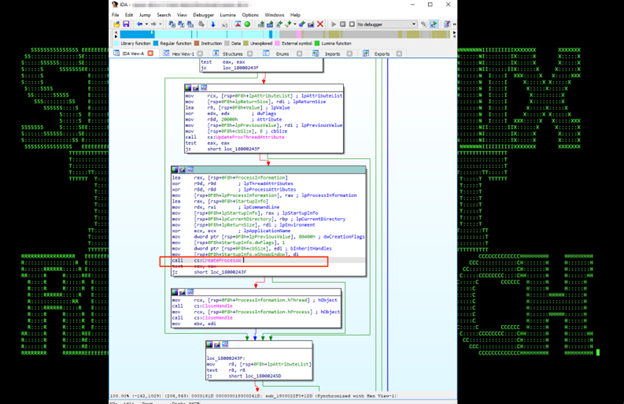Click the blue down arrow toolbar icon
Viewport: 624px width, 404px height.
214,24
